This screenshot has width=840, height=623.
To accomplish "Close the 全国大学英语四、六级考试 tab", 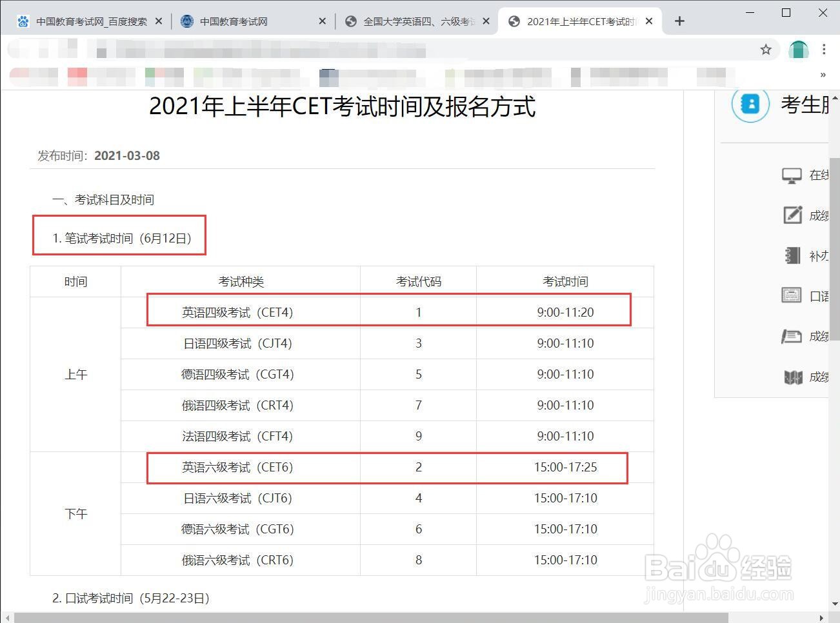I will point(486,21).
